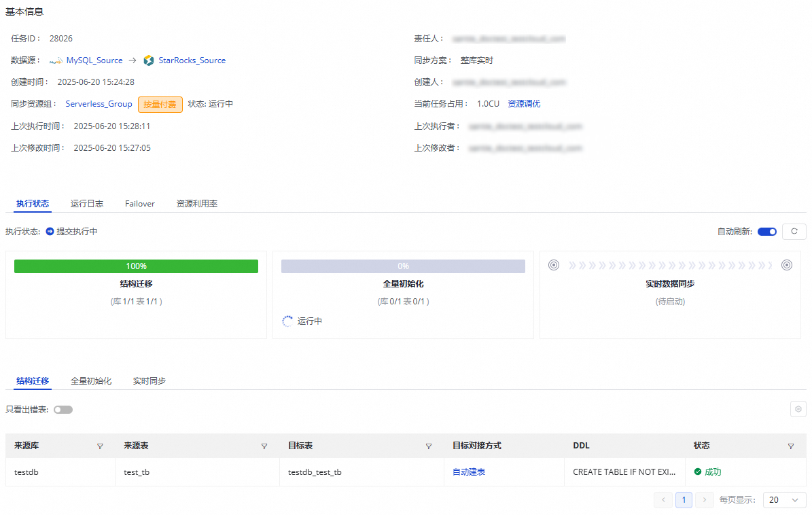This screenshot has width=812, height=515.
Task: Open the MySQL_Source data source link
Action: pos(94,60)
